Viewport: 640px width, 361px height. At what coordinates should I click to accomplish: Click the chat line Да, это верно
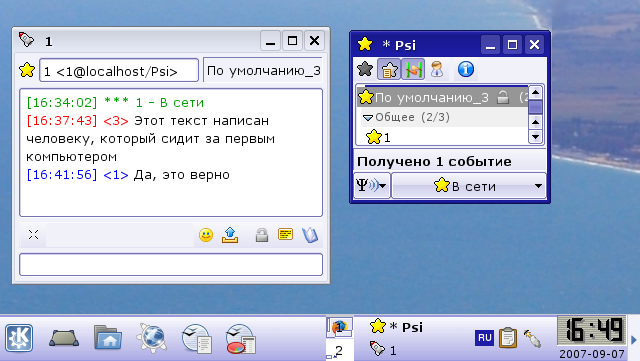tap(182, 175)
